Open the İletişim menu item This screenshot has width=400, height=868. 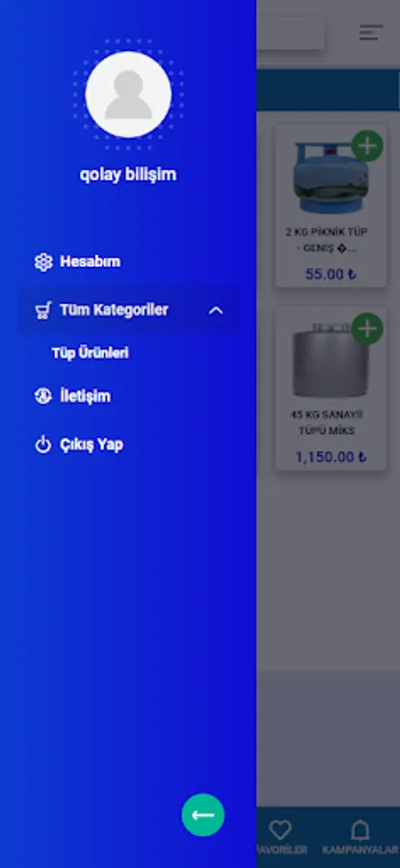85,396
